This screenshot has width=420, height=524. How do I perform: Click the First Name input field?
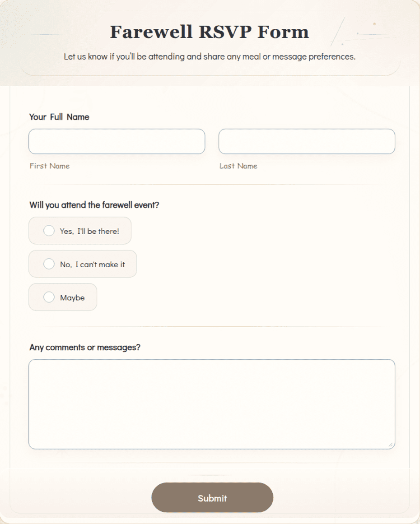pos(117,141)
